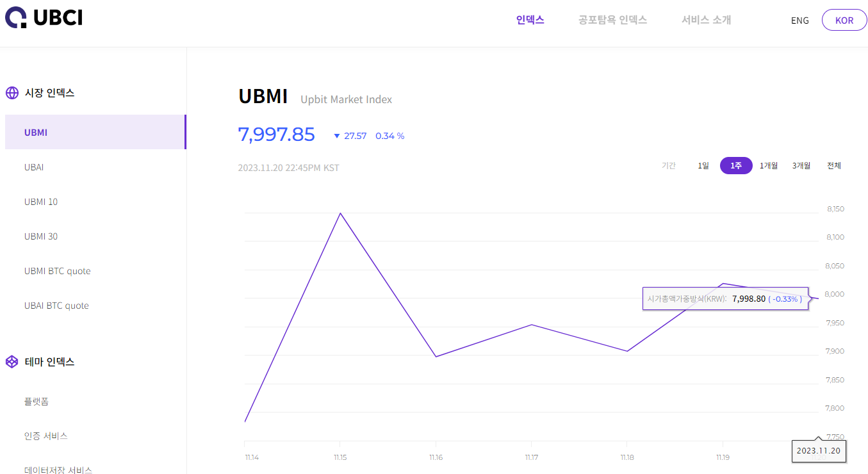
Task: Click the 11.16 x-axis date label
Action: point(436,457)
